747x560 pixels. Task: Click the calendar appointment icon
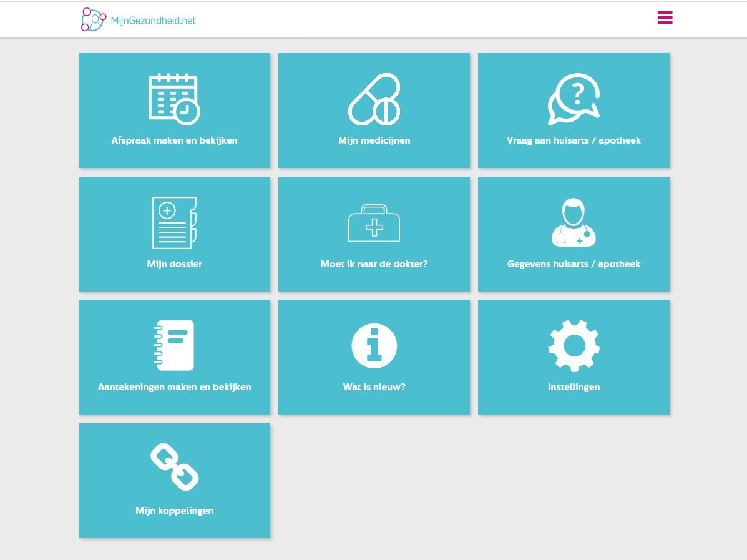pyautogui.click(x=174, y=99)
